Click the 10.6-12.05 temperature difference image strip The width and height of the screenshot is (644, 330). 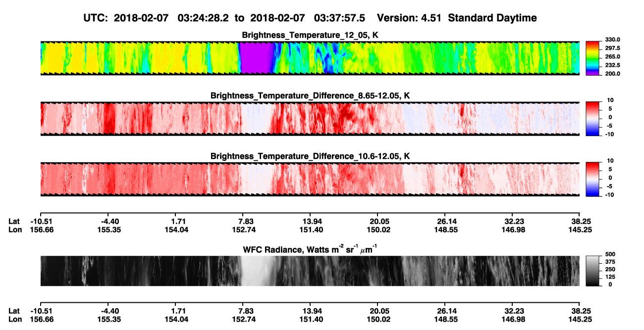310,179
